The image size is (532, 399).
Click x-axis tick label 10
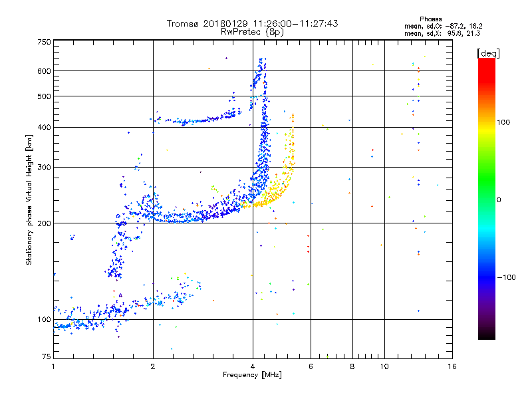tap(384, 366)
